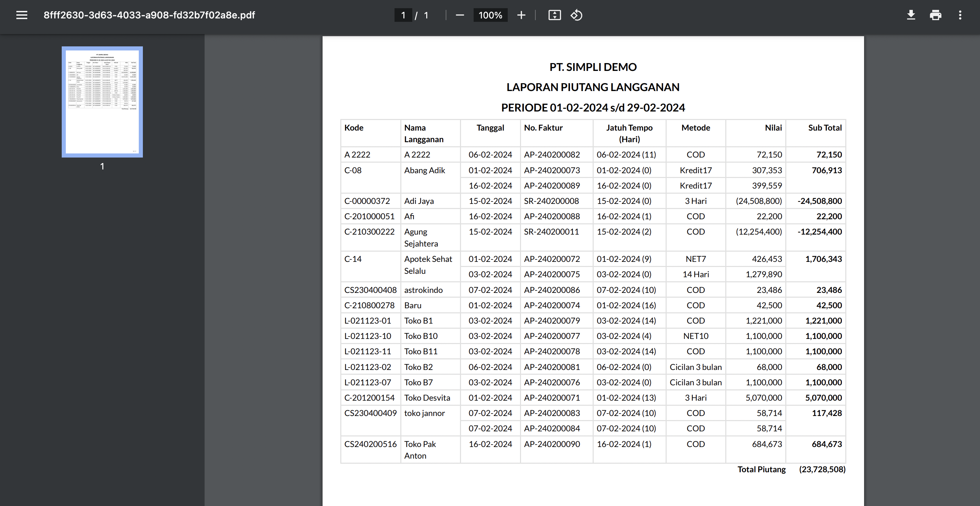This screenshot has width=980, height=506.
Task: Click the zoom in plus button
Action: tap(521, 15)
